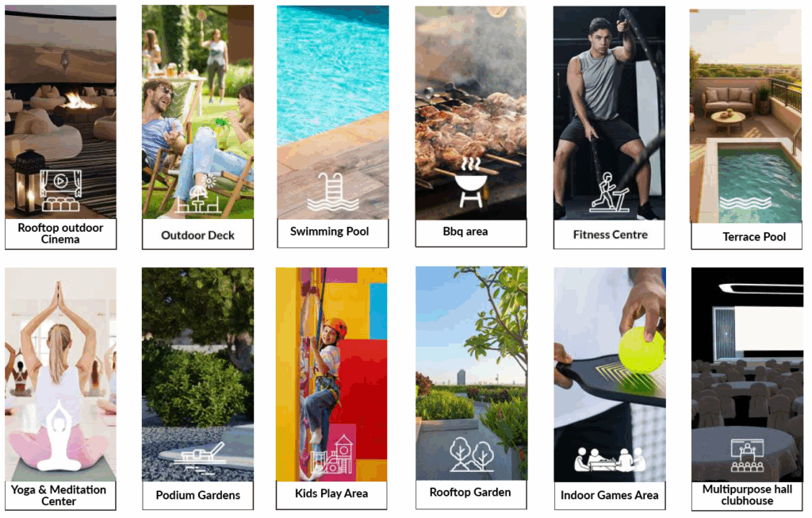The width and height of the screenshot is (812, 518).
Task: Click the barbecue grill icon on Bbq area
Action: pos(471,183)
